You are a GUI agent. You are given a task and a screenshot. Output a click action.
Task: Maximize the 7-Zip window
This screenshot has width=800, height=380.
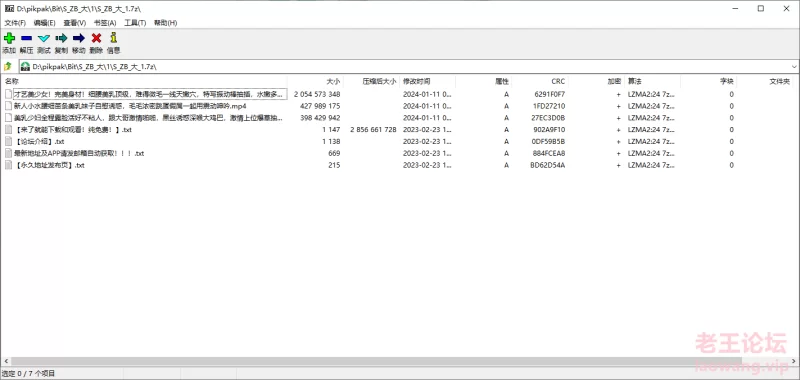tap(761, 9)
